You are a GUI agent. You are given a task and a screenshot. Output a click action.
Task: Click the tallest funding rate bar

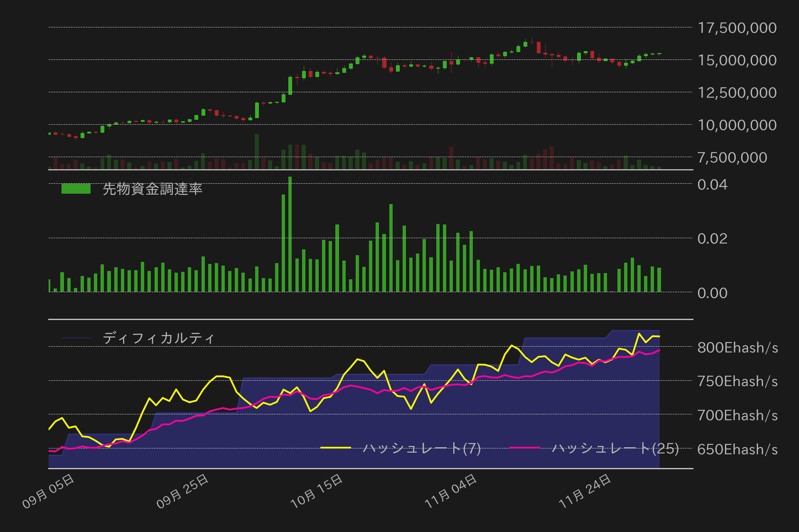[x=290, y=234]
